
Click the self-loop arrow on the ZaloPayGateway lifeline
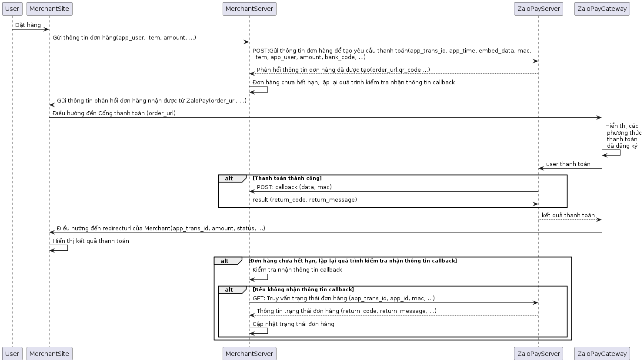tap(611, 153)
